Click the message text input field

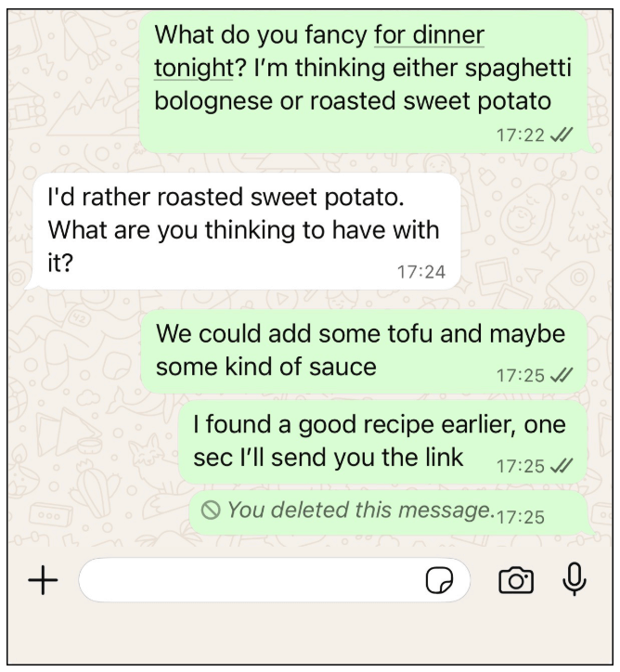click(251, 581)
